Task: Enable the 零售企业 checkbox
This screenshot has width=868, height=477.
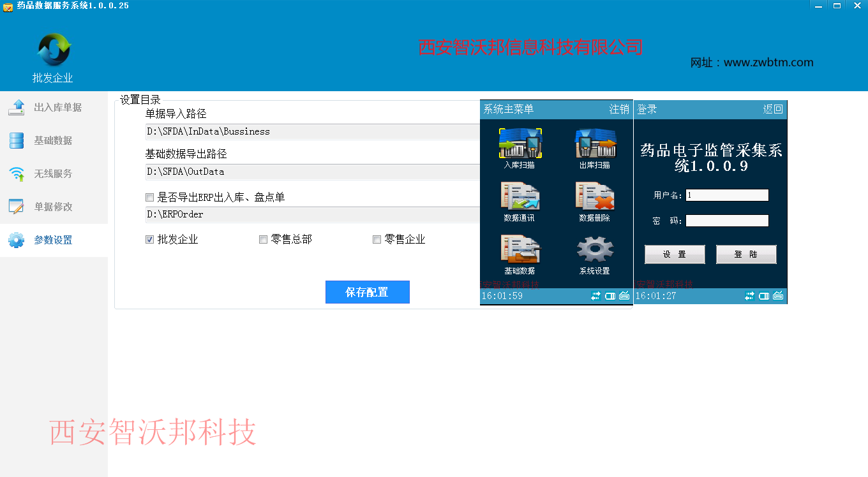Action: (x=377, y=240)
